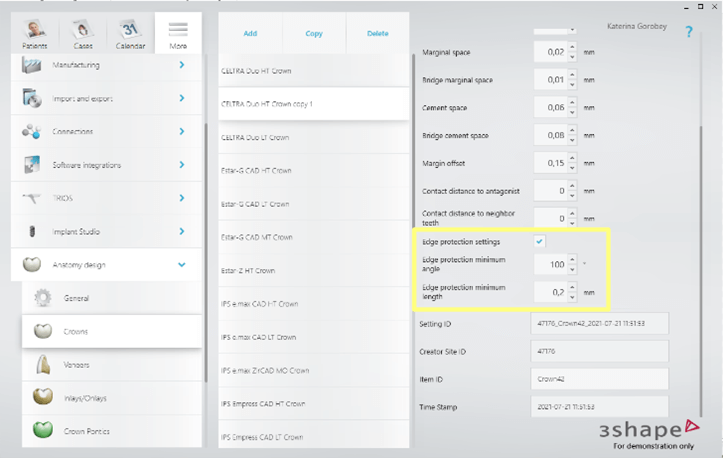
Task: Click the Delete button
Action: (x=377, y=33)
